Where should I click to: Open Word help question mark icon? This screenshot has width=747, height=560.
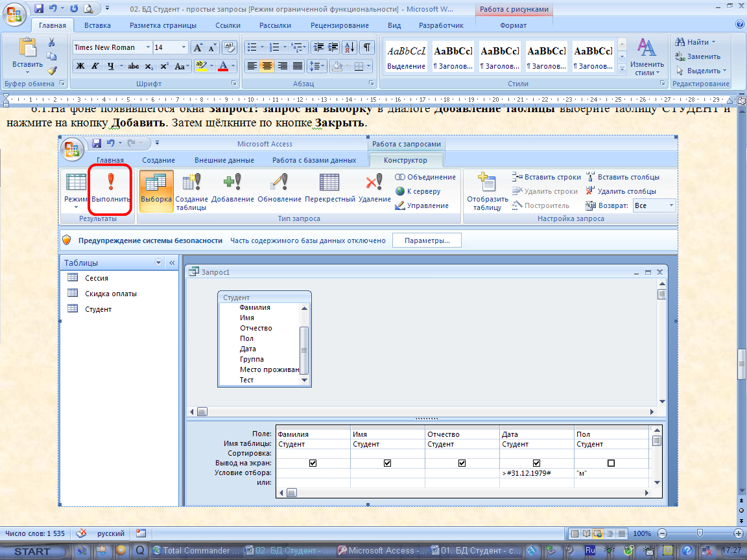tap(740, 25)
